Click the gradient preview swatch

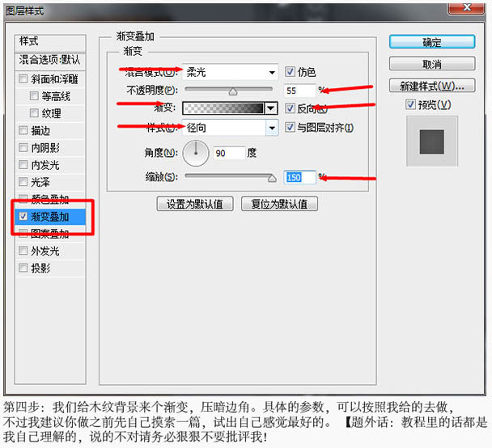click(x=223, y=108)
